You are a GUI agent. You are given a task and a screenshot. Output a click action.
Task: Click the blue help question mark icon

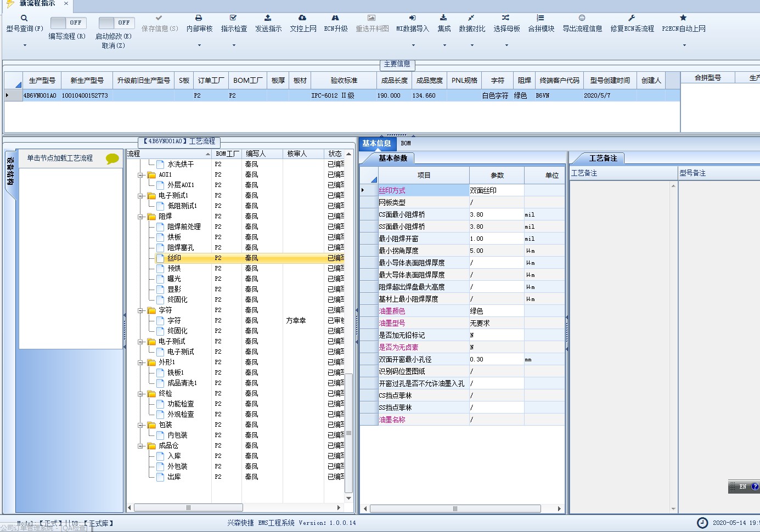[755, 486]
